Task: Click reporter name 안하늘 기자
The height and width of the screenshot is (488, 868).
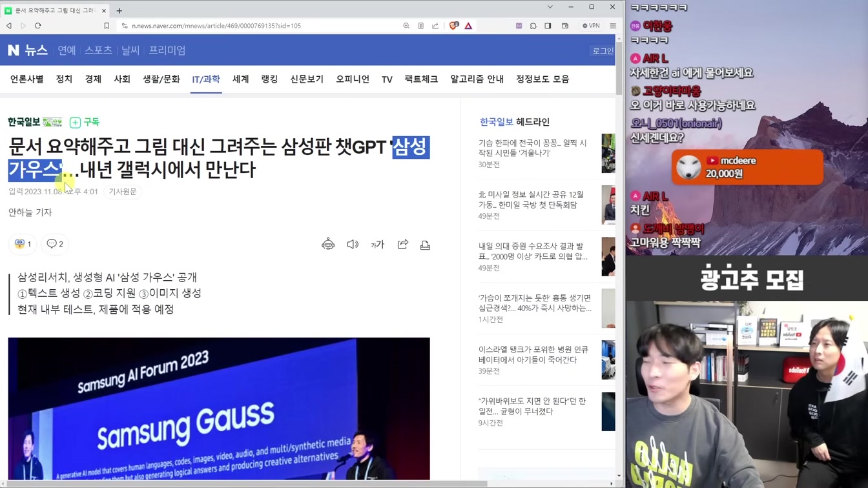Action: 30,212
